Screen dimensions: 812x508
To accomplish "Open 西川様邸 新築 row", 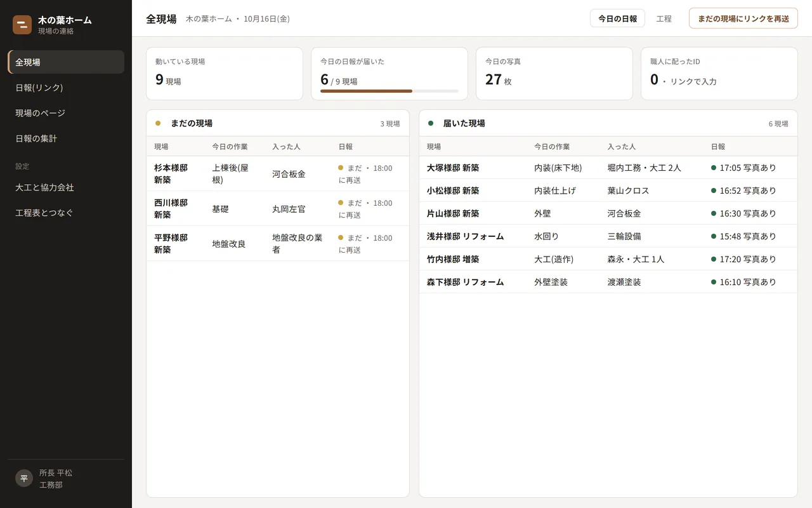I will [x=278, y=208].
